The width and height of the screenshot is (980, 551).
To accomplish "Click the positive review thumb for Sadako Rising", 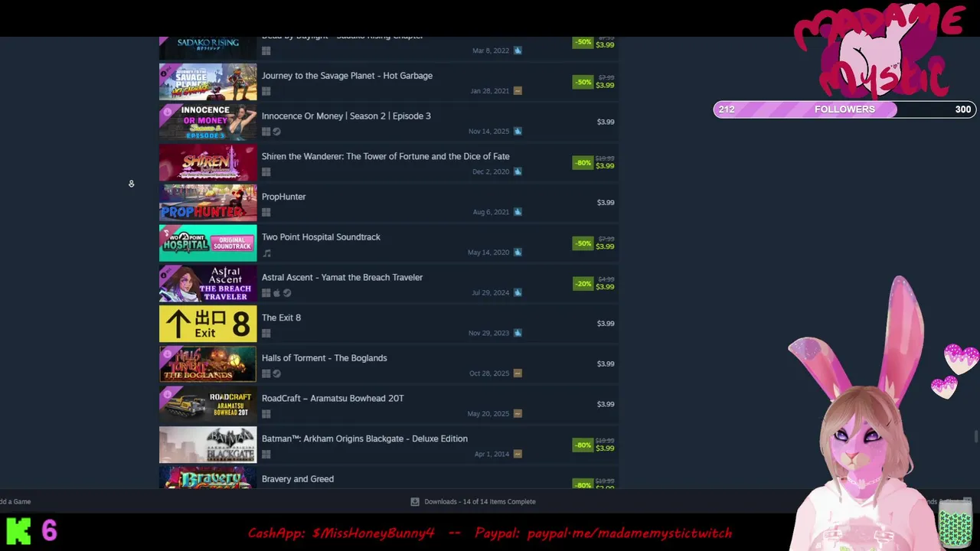I will point(518,51).
